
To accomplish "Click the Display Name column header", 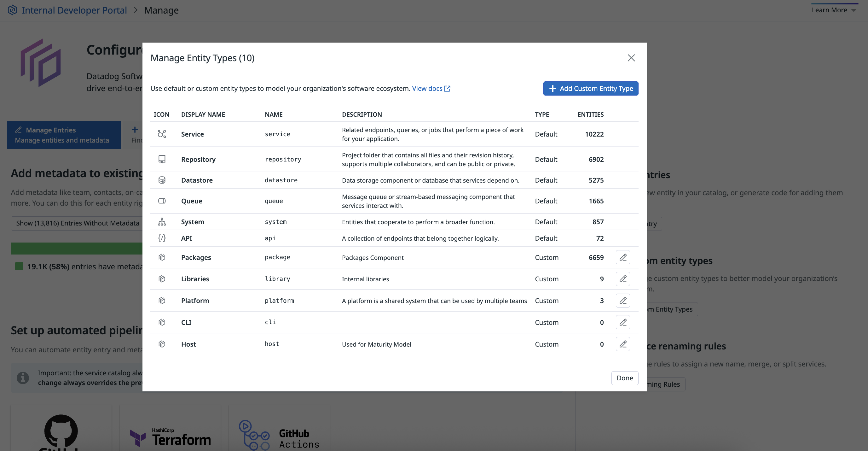I will (203, 114).
